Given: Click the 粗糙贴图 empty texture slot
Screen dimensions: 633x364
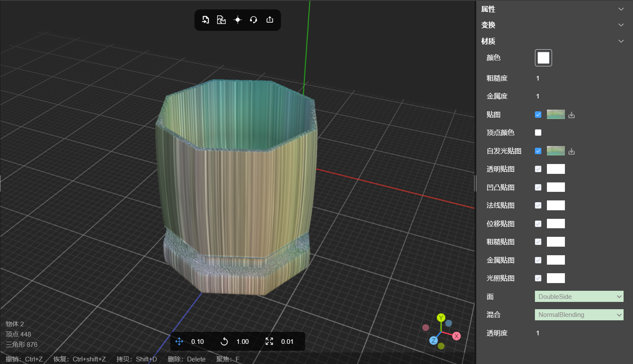Looking at the screenshot, I should 556,242.
